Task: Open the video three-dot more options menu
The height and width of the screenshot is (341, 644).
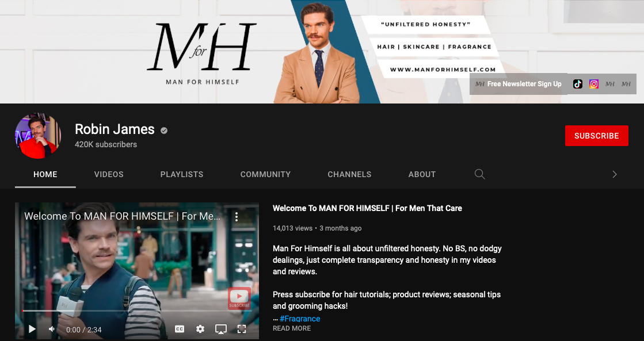Action: pos(236,217)
